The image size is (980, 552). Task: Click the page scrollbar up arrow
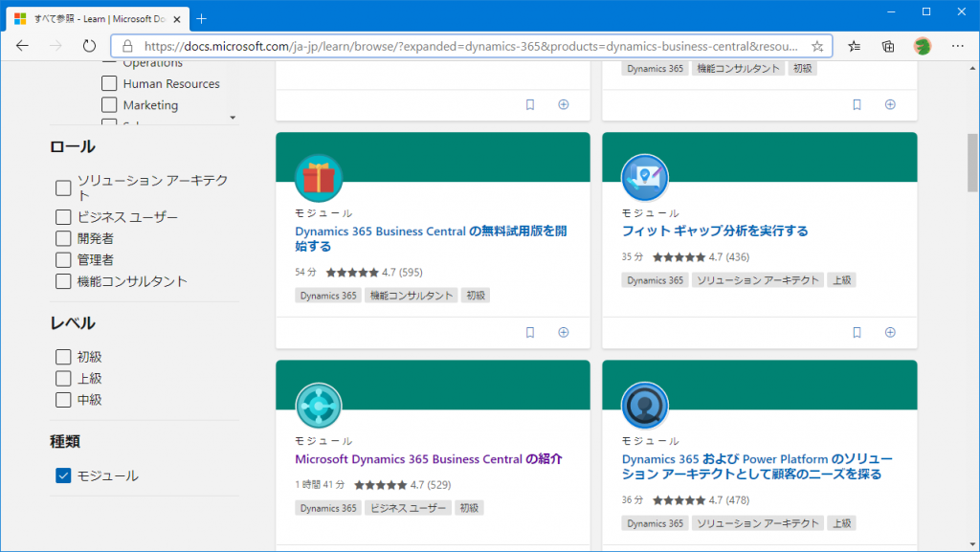[x=972, y=68]
